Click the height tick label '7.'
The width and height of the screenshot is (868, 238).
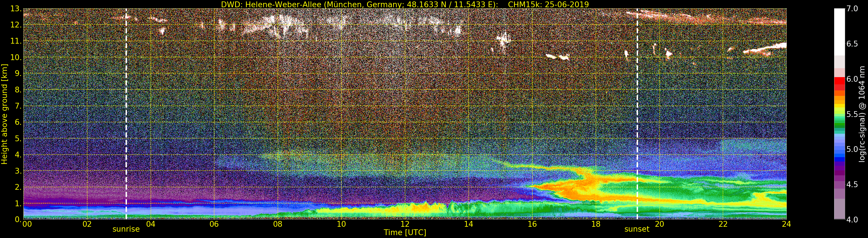click(18, 106)
